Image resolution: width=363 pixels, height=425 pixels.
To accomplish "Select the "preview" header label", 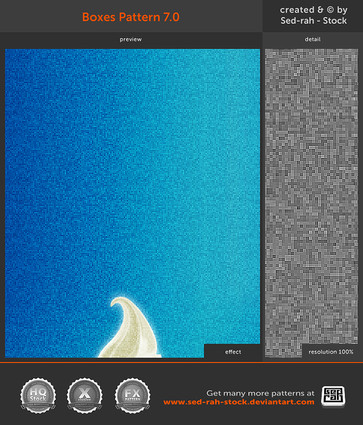I will click(131, 39).
